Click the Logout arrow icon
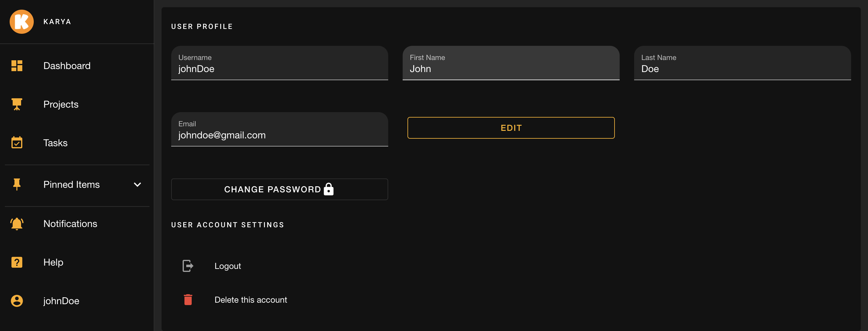This screenshot has width=868, height=331. 188,266
